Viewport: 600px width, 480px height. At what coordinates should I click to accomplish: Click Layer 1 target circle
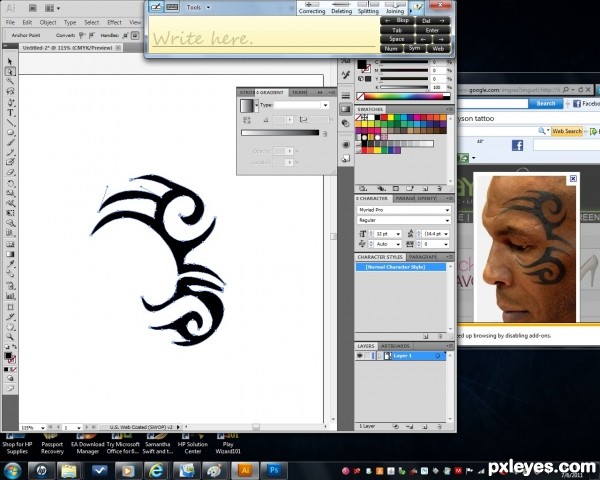438,356
